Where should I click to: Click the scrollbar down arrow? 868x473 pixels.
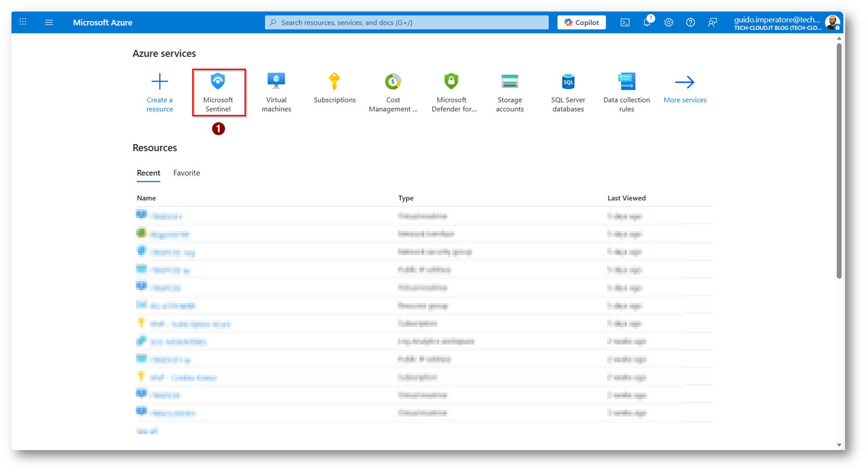point(839,445)
